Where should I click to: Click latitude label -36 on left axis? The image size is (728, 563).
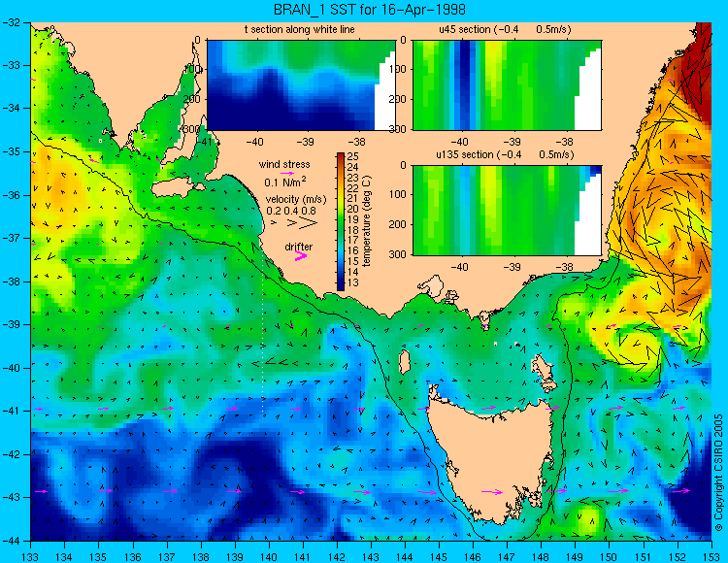[12, 195]
